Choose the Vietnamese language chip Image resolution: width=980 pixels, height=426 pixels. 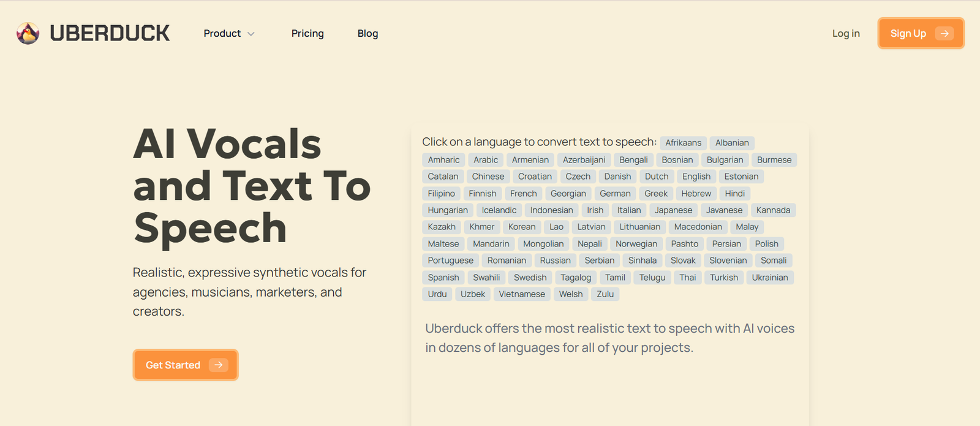(x=521, y=294)
